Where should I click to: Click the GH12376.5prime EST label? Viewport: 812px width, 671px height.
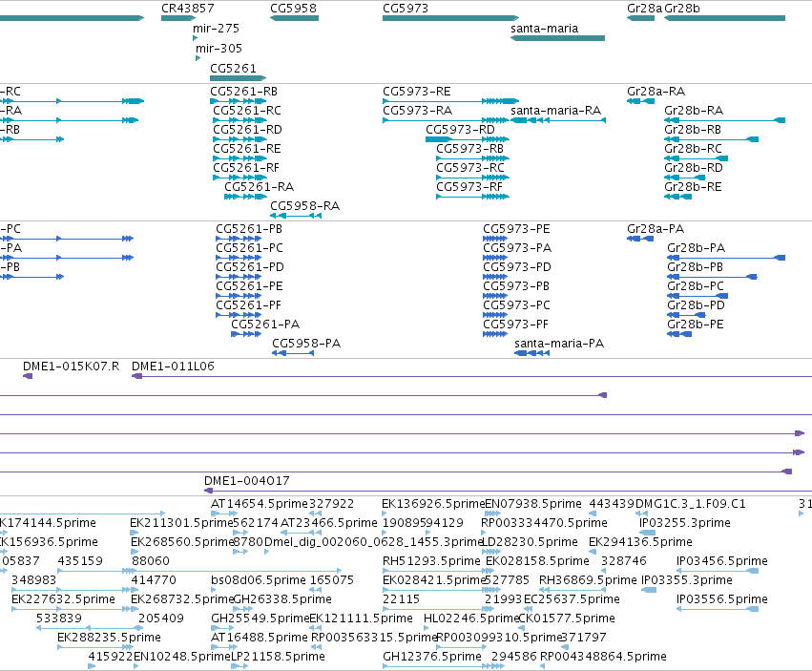click(x=432, y=657)
